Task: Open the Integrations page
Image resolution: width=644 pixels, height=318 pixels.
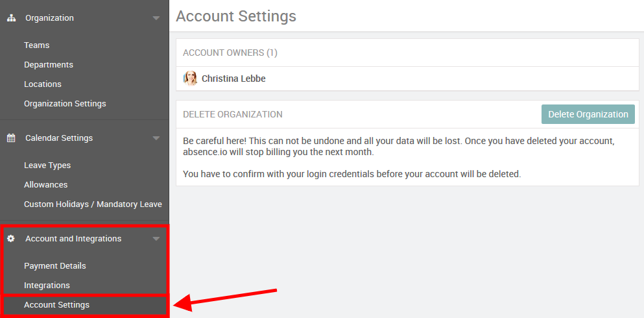Action: pyautogui.click(x=47, y=286)
